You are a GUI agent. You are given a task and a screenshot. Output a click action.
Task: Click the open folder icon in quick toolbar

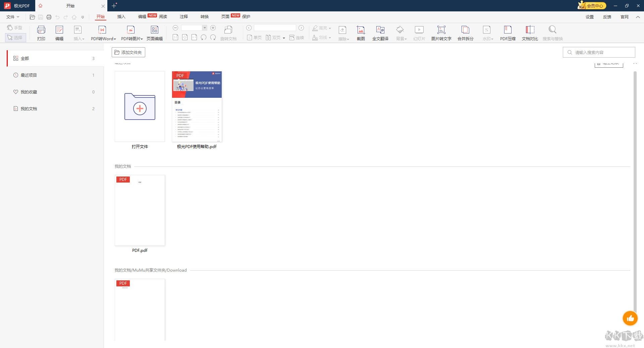coord(33,17)
